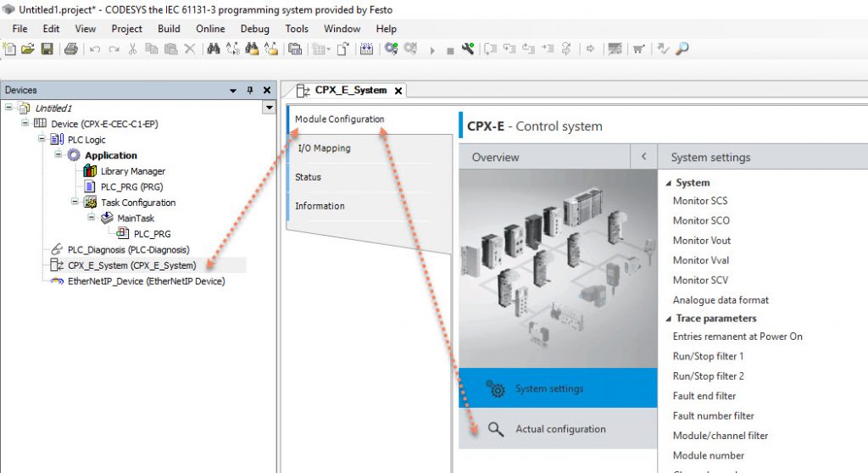Open Replace with the A-to-B icon
Image resolution: width=868 pixels, height=473 pixels.
coord(233,49)
